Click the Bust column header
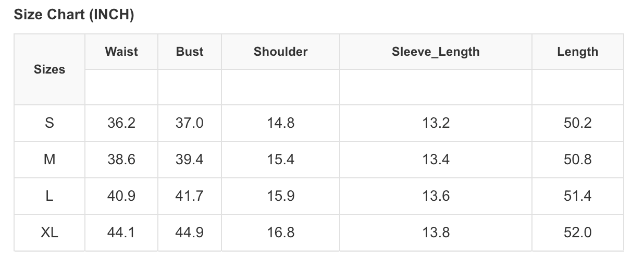 pyautogui.click(x=190, y=52)
